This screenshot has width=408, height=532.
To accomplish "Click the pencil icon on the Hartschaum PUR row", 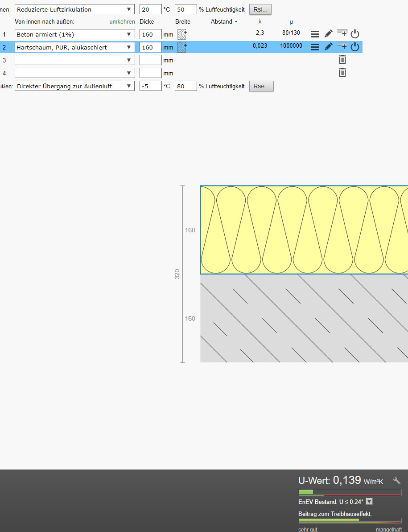I will 329,47.
